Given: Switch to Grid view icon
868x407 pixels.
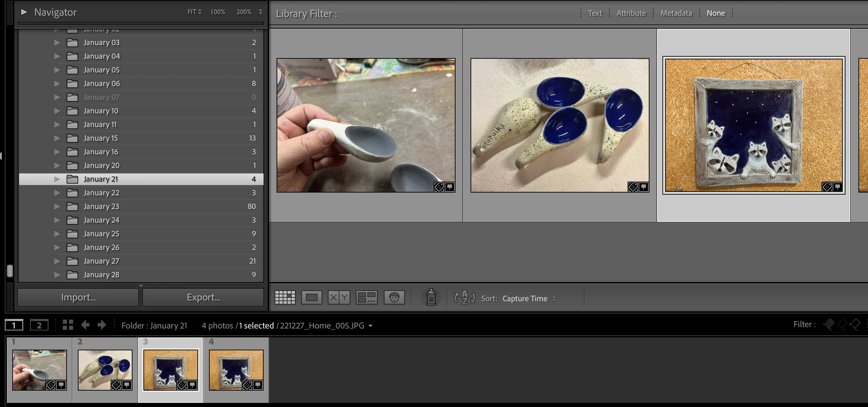Looking at the screenshot, I should (x=285, y=297).
